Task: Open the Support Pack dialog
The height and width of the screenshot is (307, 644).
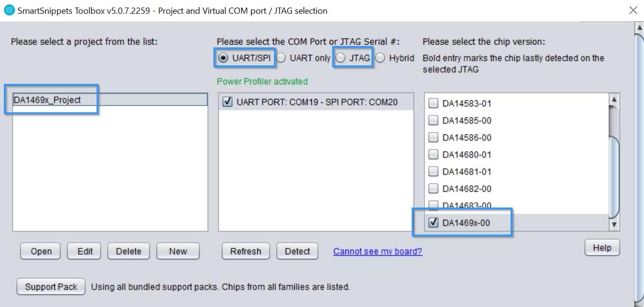Action: coord(51,287)
